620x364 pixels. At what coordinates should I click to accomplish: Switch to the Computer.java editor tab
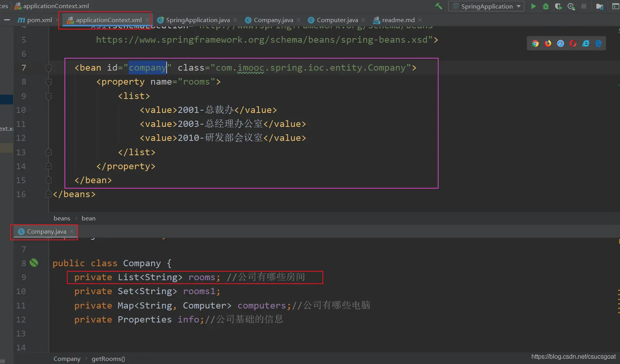[x=337, y=20]
